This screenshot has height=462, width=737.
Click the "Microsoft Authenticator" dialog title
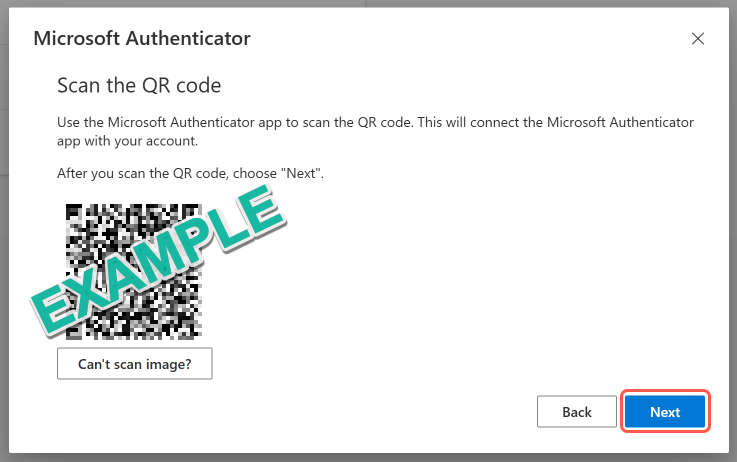pyautogui.click(x=142, y=39)
